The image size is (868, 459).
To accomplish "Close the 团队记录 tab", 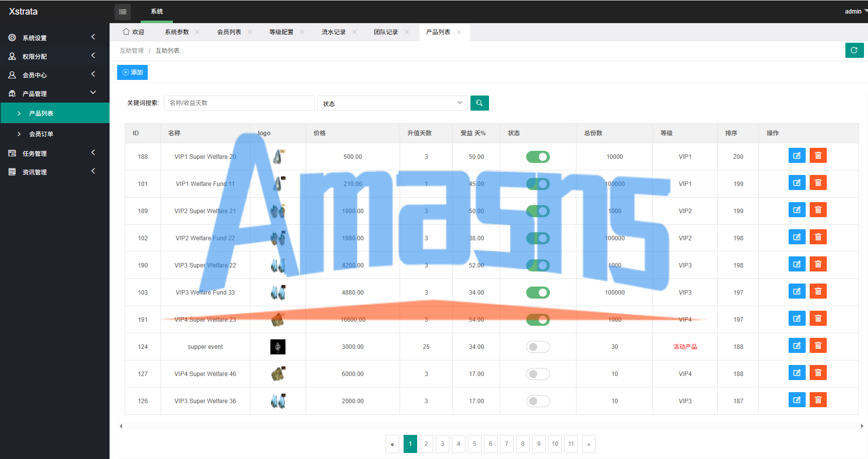I will (407, 32).
